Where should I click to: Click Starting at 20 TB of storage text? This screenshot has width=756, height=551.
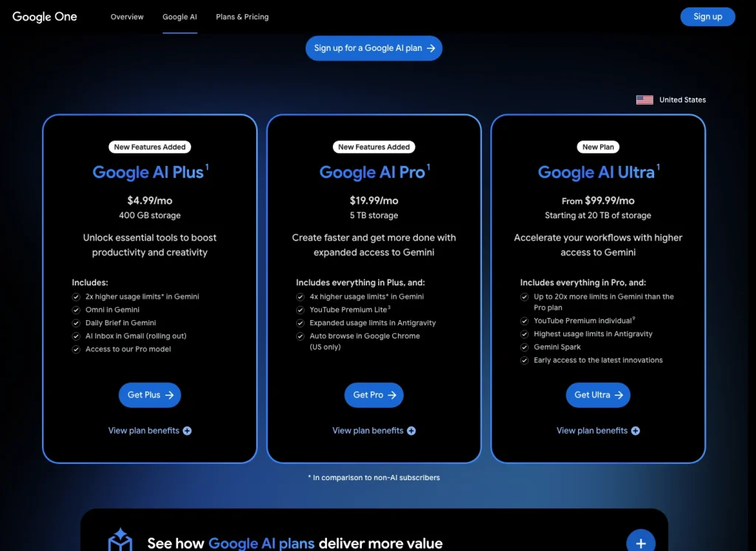(x=598, y=215)
